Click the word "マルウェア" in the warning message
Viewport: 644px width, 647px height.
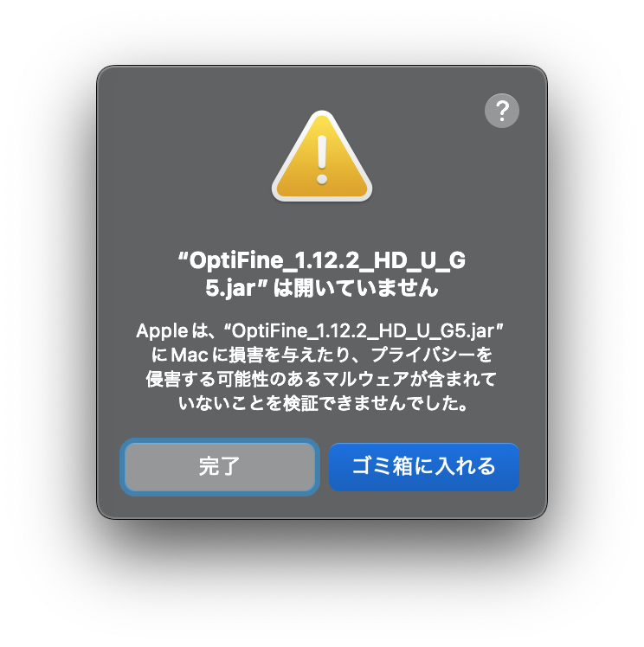coord(366,379)
